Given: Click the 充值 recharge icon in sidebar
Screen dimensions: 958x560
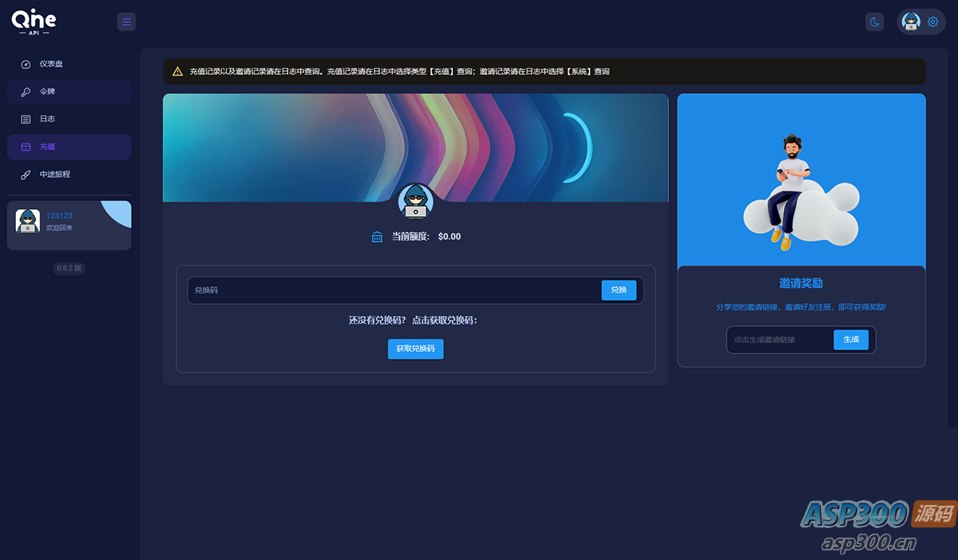Looking at the screenshot, I should click(x=25, y=147).
